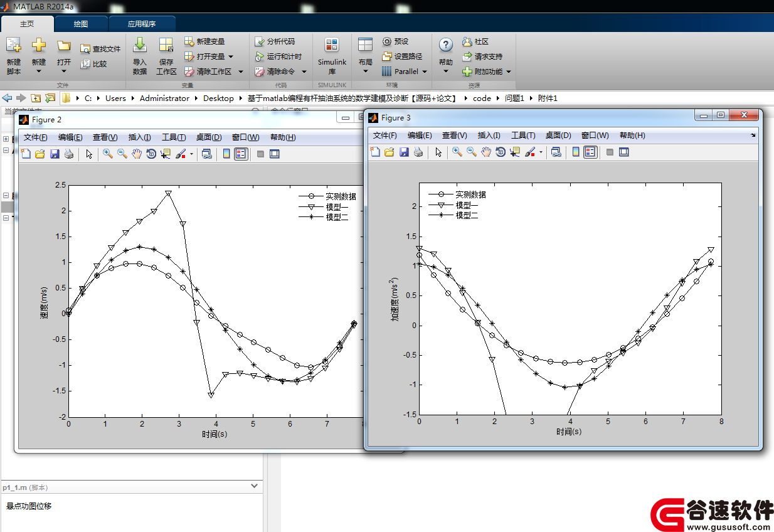Click Run and Time (运行和计时)
This screenshot has height=532, width=774.
[278, 56]
